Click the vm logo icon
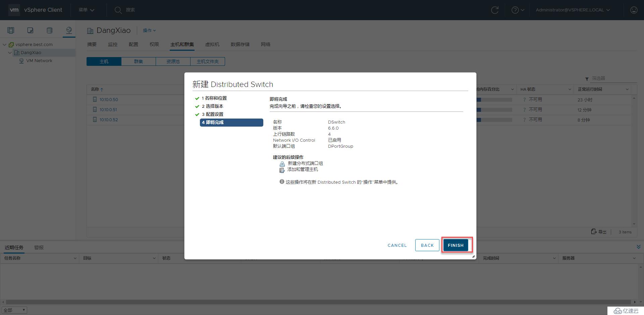This screenshot has height=315, width=644. [x=14, y=10]
